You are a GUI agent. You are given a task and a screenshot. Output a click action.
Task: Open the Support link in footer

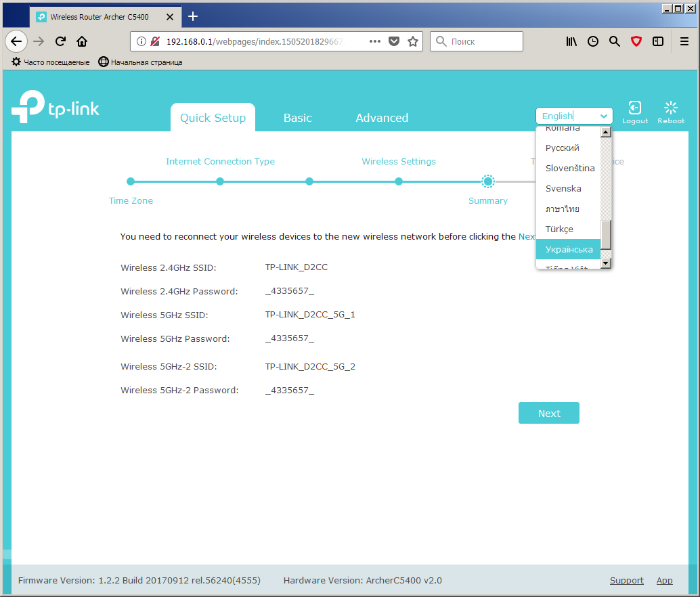626,581
